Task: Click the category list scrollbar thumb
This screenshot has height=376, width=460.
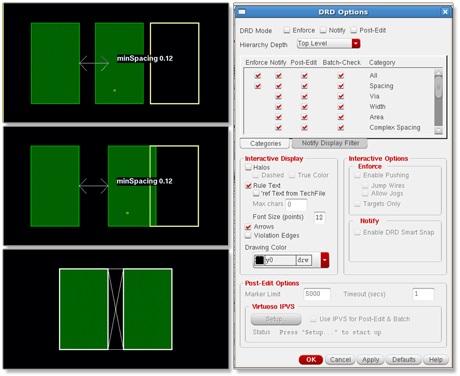Action: coord(439,87)
